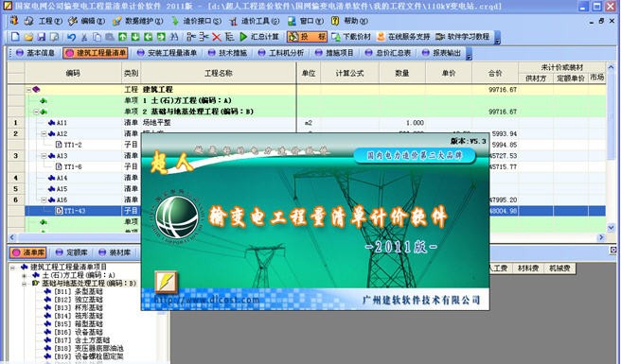Open the 帮助 menu
This screenshot has width=621, height=364.
(x=356, y=21)
